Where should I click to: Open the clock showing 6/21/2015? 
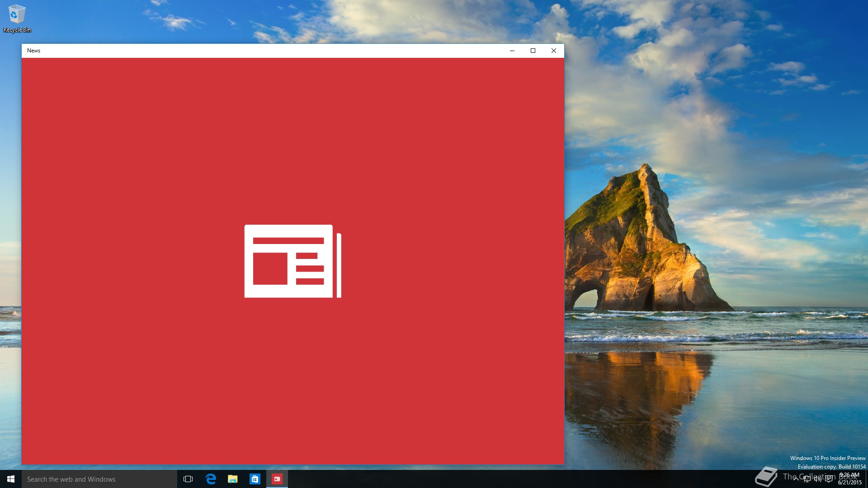(x=849, y=479)
